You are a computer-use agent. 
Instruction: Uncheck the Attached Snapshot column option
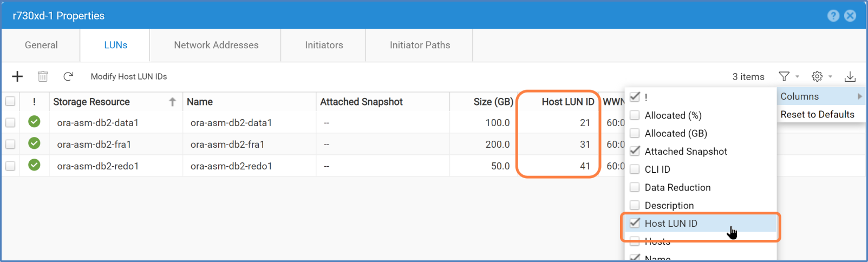pyautogui.click(x=635, y=151)
